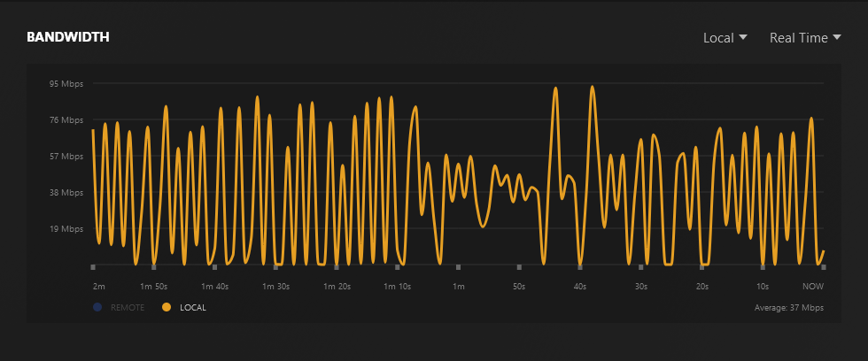
Task: Select the NOW timeline marker
Action: (824, 267)
